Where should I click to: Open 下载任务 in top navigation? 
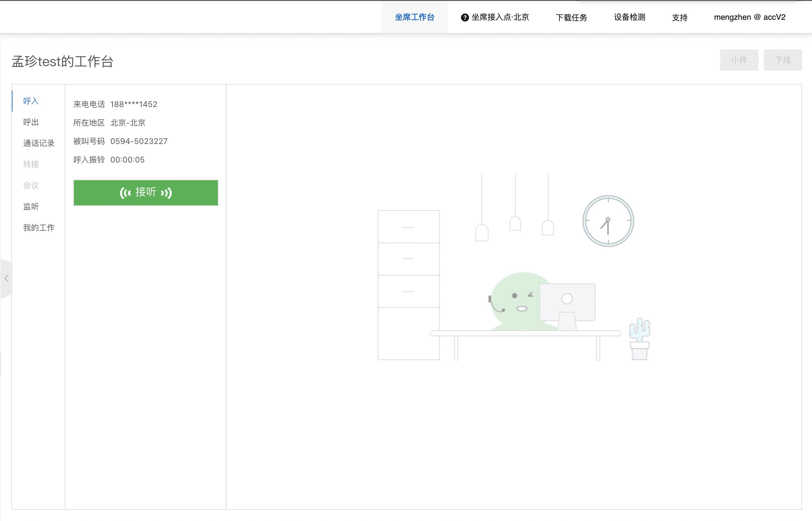click(571, 17)
